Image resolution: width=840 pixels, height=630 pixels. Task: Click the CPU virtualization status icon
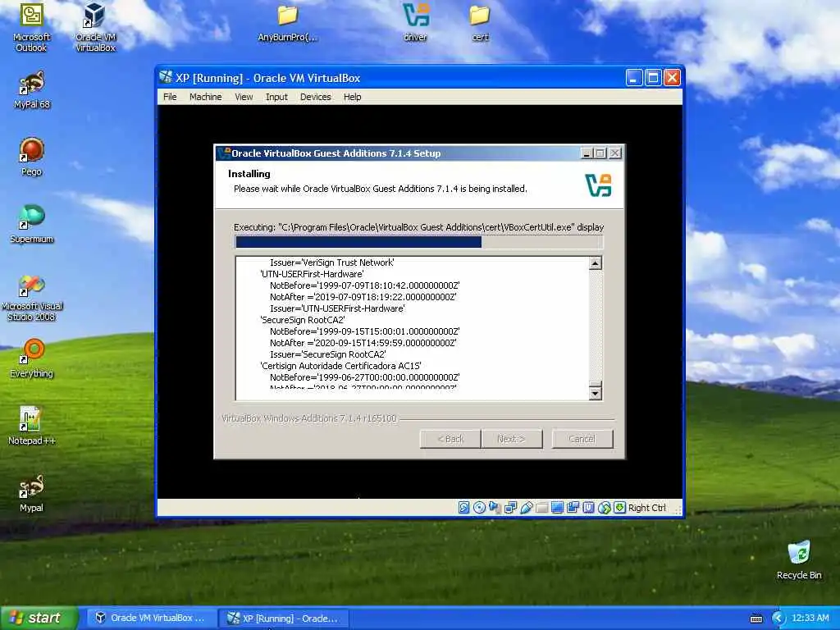(588, 507)
